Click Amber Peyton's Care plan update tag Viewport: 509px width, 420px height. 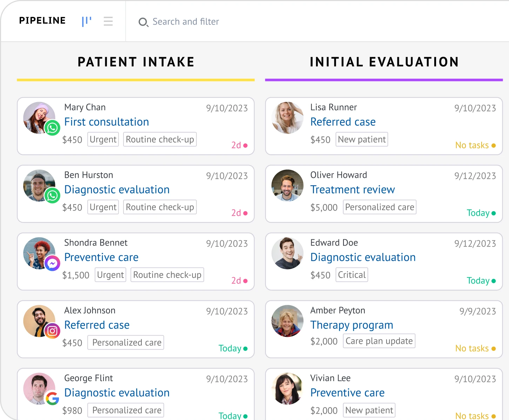click(379, 341)
